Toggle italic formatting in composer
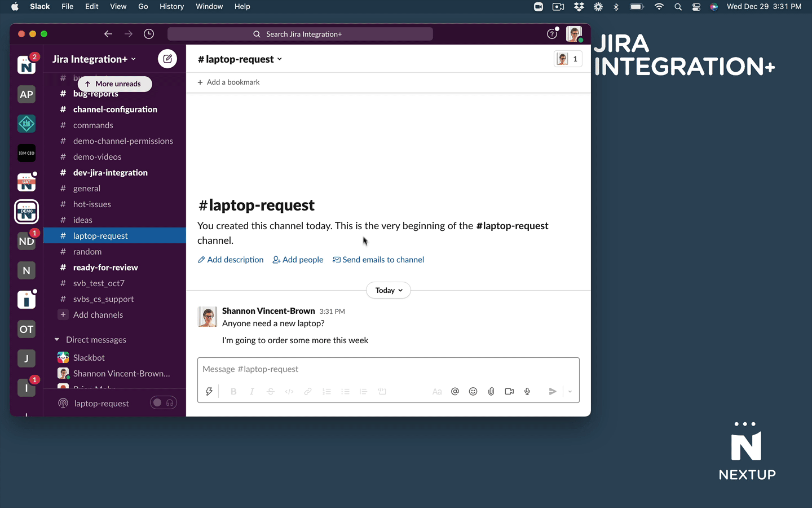The image size is (812, 508). (252, 391)
